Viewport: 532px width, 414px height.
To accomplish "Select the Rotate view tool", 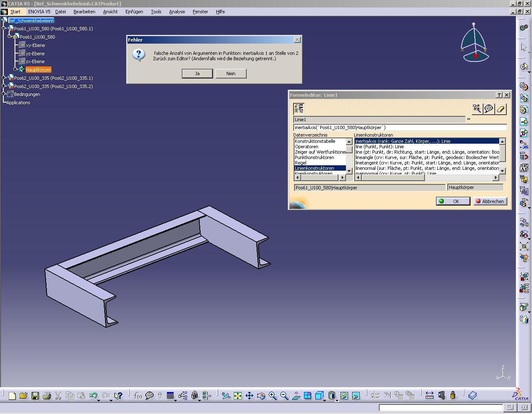I will pos(261,396).
